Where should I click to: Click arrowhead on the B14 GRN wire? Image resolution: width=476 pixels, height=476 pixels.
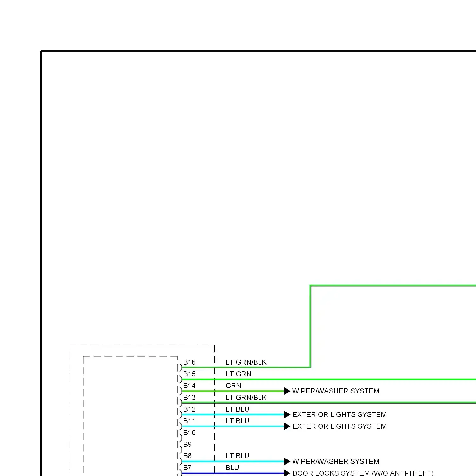287,391
